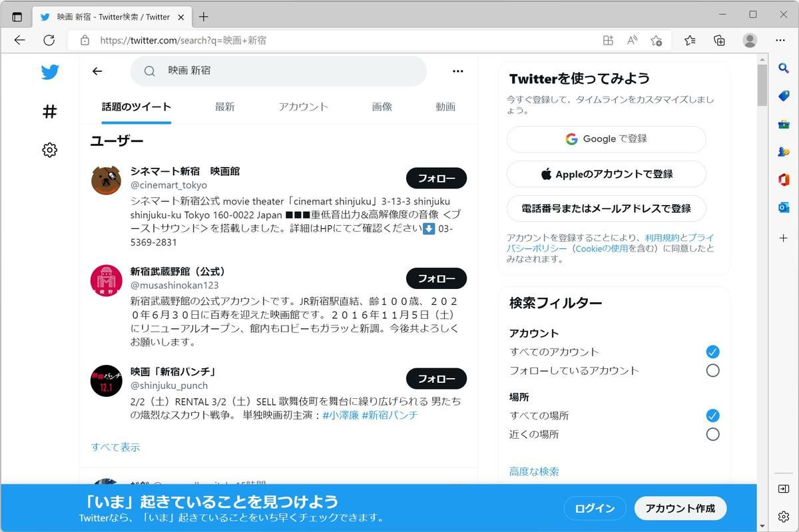Open the Shopping tag sidebar icon
799x532 pixels.
pos(784,96)
